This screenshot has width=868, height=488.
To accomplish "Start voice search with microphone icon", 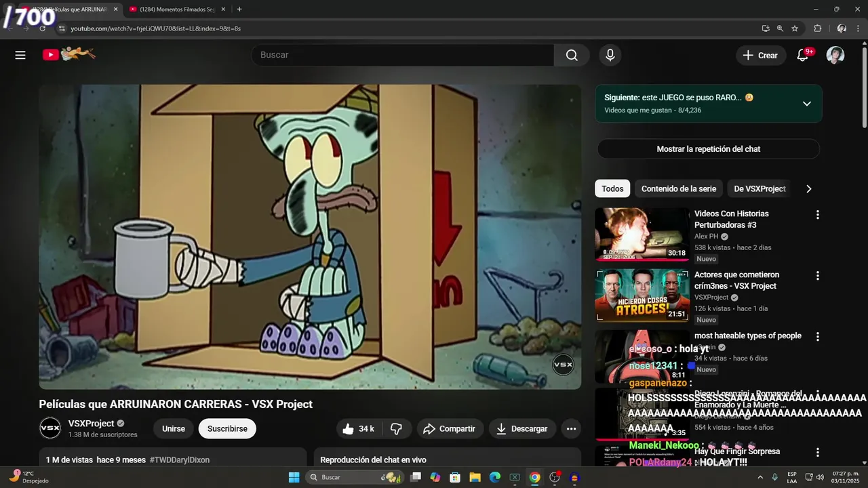I will 610,55.
